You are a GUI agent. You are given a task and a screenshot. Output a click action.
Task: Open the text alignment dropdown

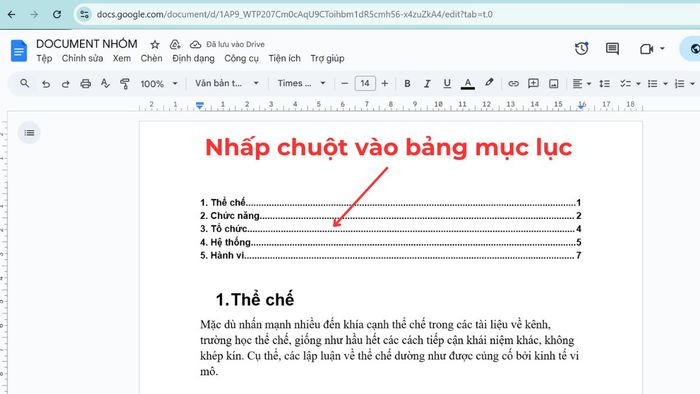[x=582, y=84]
